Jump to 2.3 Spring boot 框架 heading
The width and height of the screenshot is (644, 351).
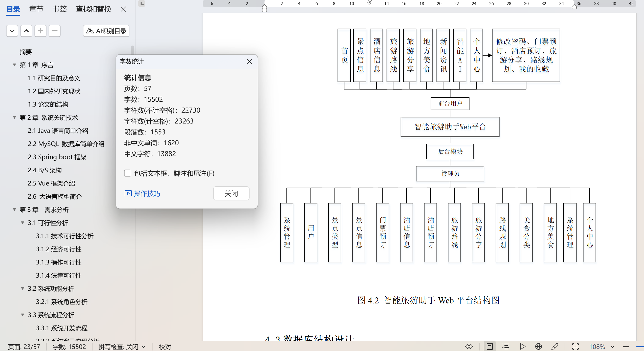(57, 157)
